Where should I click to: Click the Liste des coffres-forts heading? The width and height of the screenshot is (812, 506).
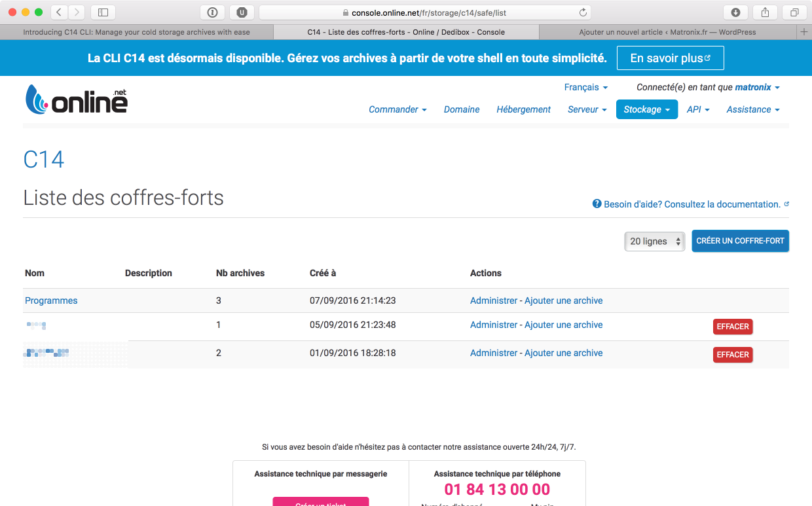pyautogui.click(x=123, y=197)
